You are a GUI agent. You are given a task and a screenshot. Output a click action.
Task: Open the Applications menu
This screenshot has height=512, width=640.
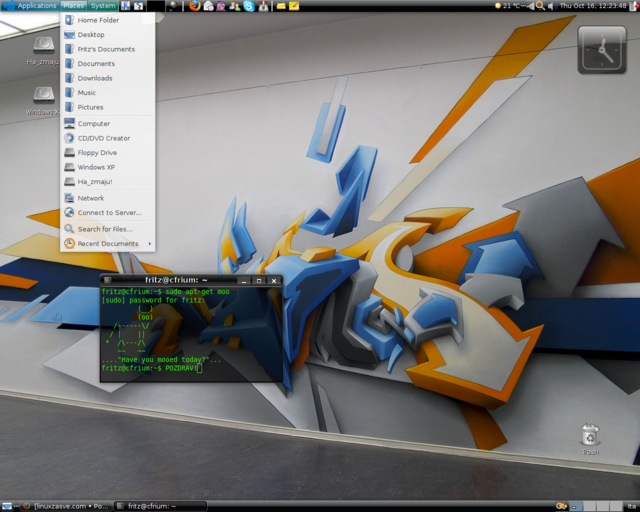pos(29,6)
